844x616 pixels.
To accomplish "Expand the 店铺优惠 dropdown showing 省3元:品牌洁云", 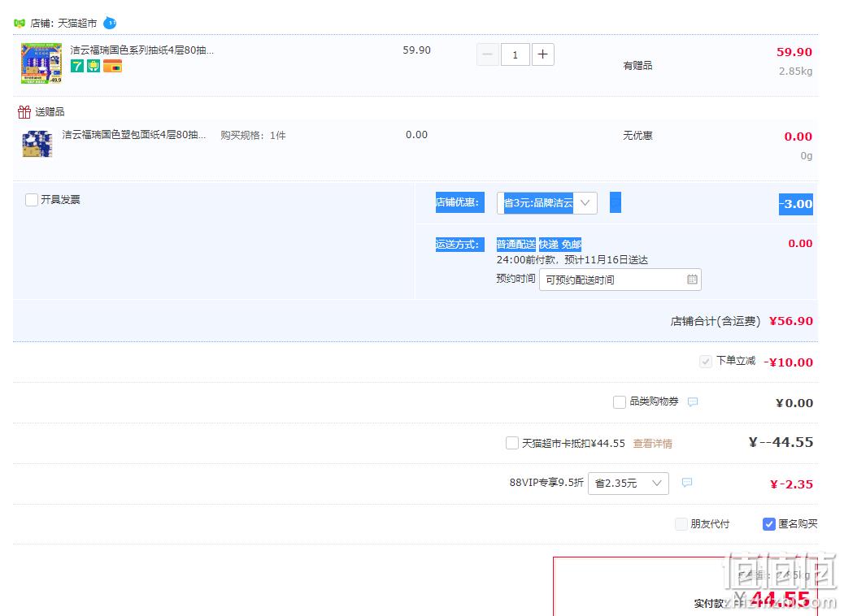I will tap(547, 203).
